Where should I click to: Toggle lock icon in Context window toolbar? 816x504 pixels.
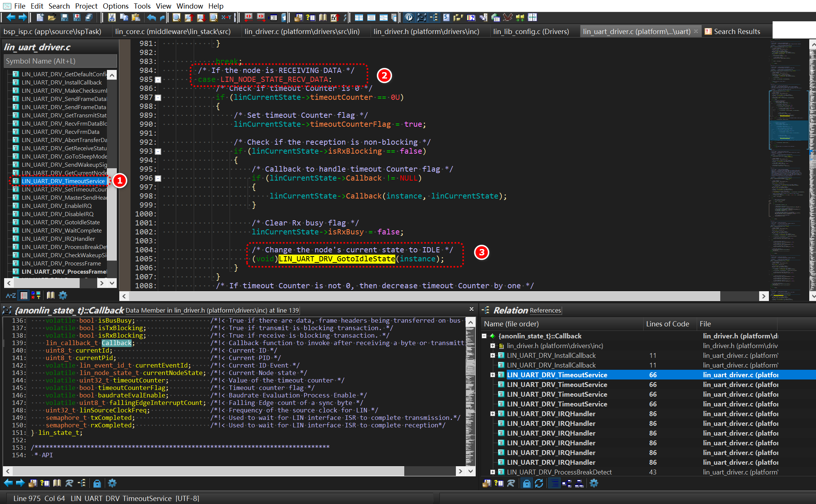[97, 483]
